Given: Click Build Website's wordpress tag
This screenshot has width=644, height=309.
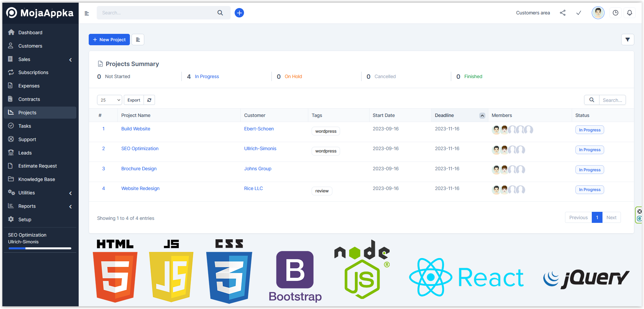Looking at the screenshot, I should 326,131.
